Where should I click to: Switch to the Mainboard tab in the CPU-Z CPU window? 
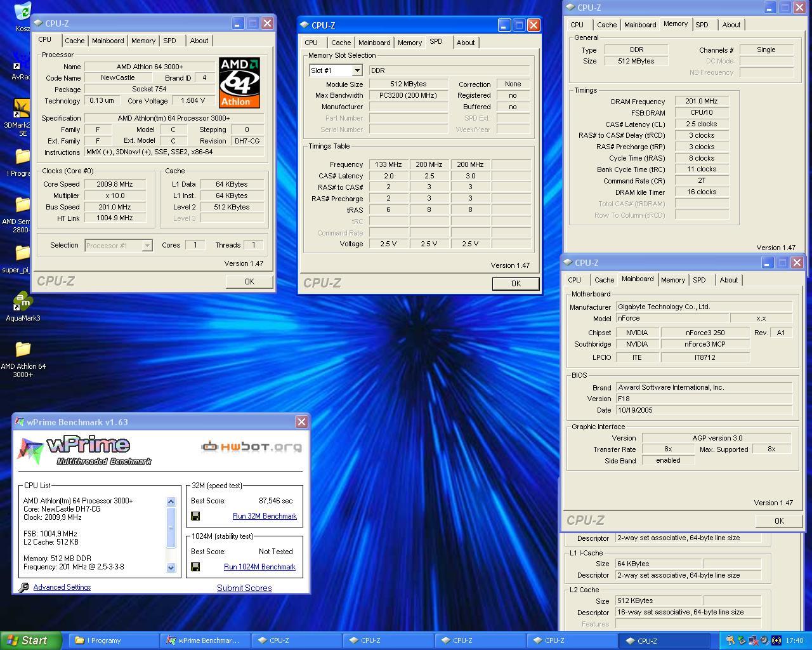click(x=108, y=41)
